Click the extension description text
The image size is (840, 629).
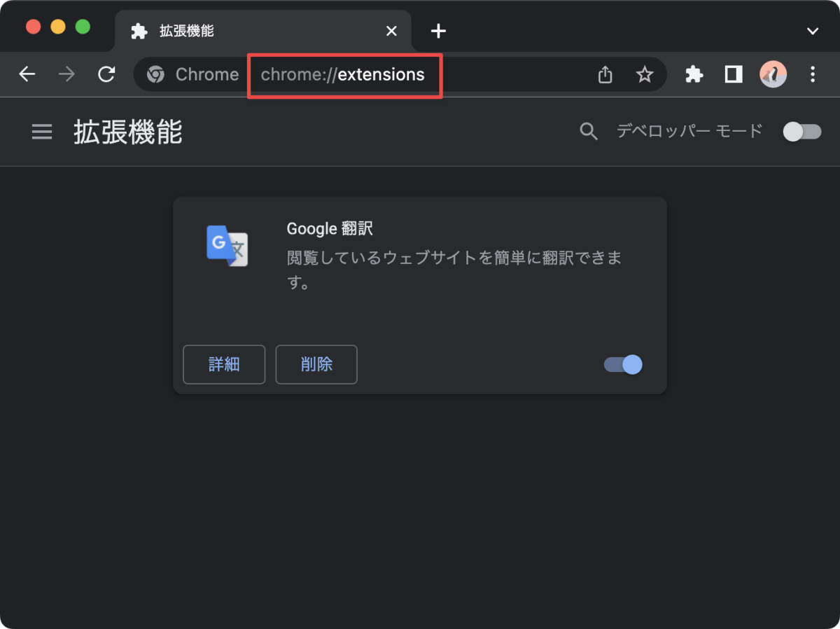click(x=455, y=270)
